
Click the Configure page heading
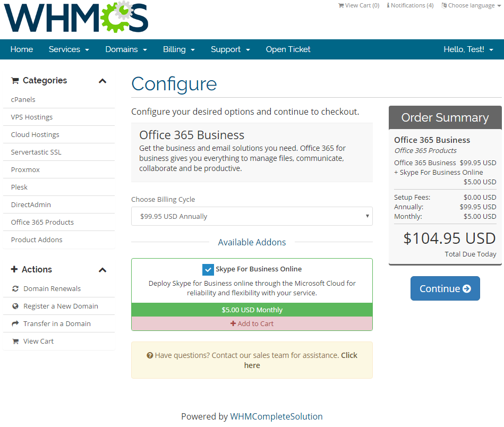(174, 84)
